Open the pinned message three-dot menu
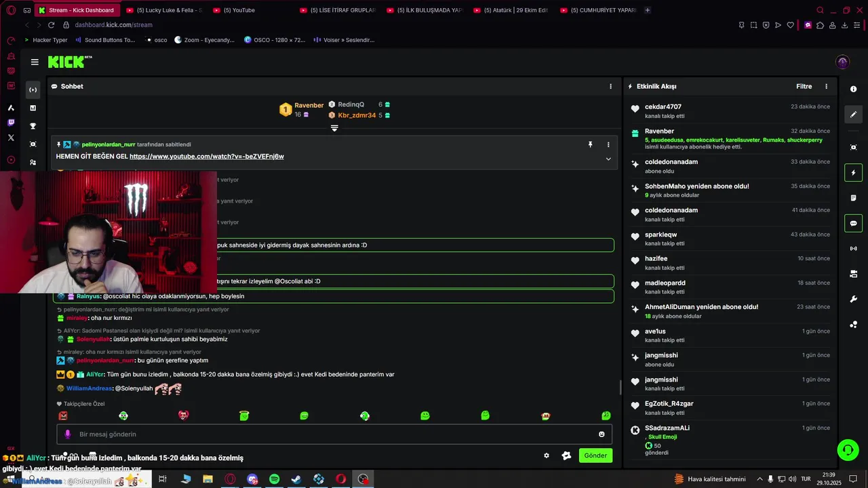 point(608,144)
